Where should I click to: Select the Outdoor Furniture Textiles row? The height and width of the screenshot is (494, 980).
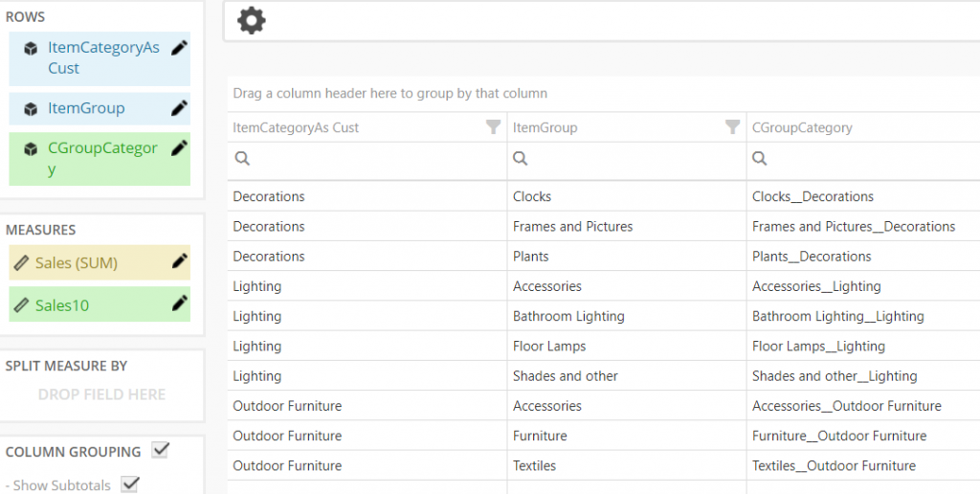pos(604,466)
